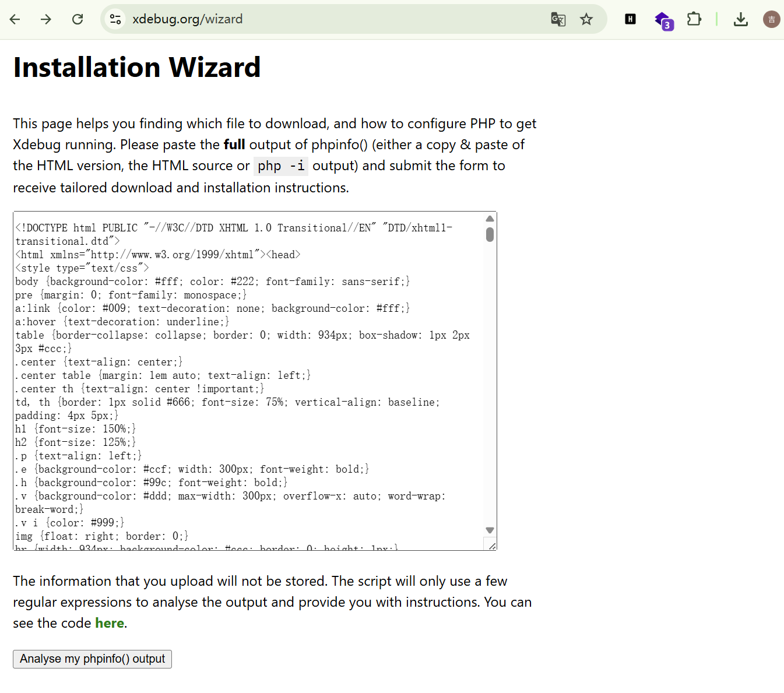Viewport: 784px width, 693px height.
Task: Click the 'h2 {font-size: 125%;}' line
Action: [76, 442]
